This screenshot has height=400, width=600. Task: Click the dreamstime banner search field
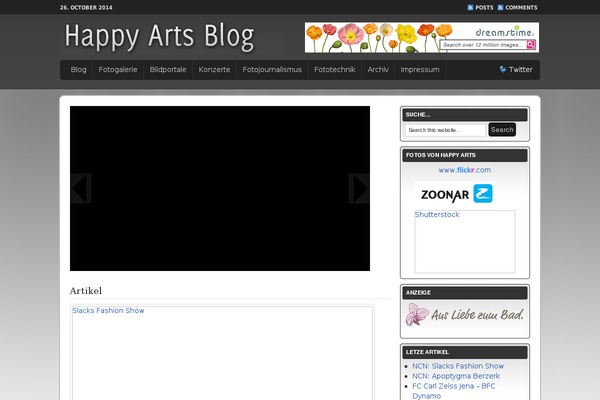coord(483,45)
